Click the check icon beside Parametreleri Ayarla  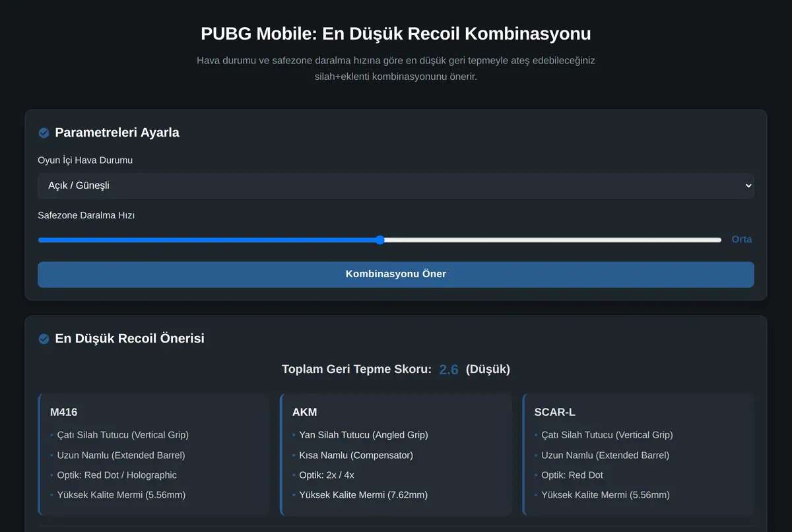pos(44,133)
